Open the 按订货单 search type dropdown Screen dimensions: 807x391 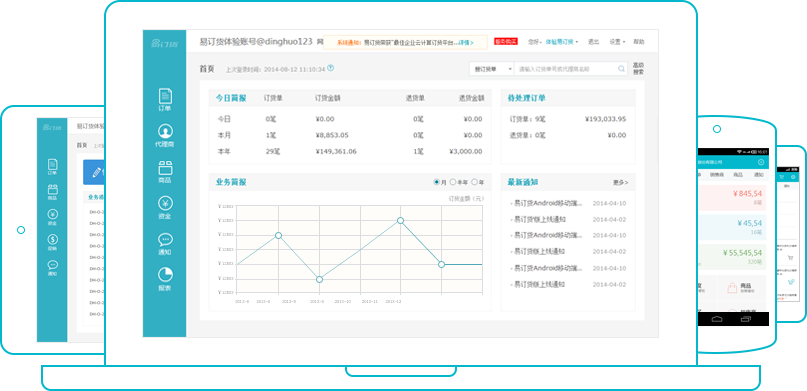[491, 68]
